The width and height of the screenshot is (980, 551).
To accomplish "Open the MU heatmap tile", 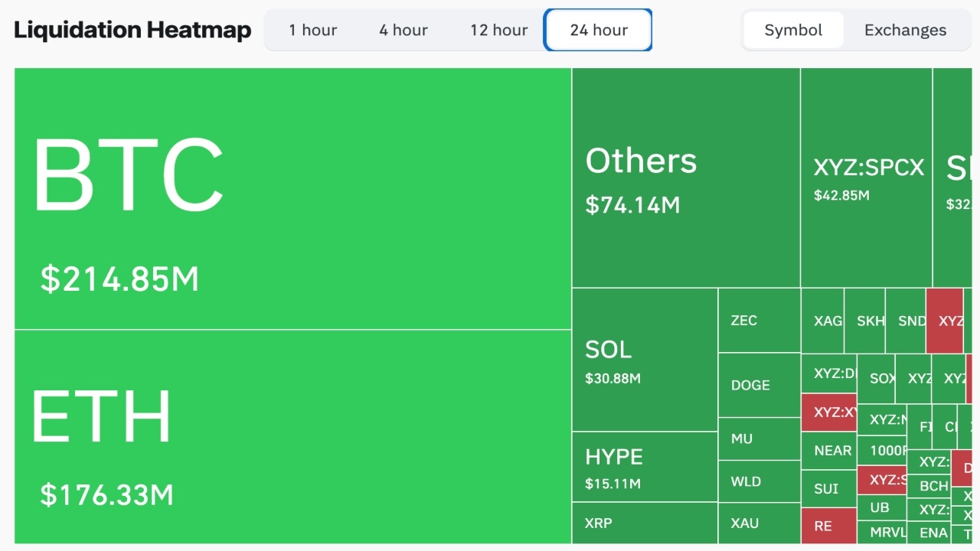I will (x=759, y=439).
